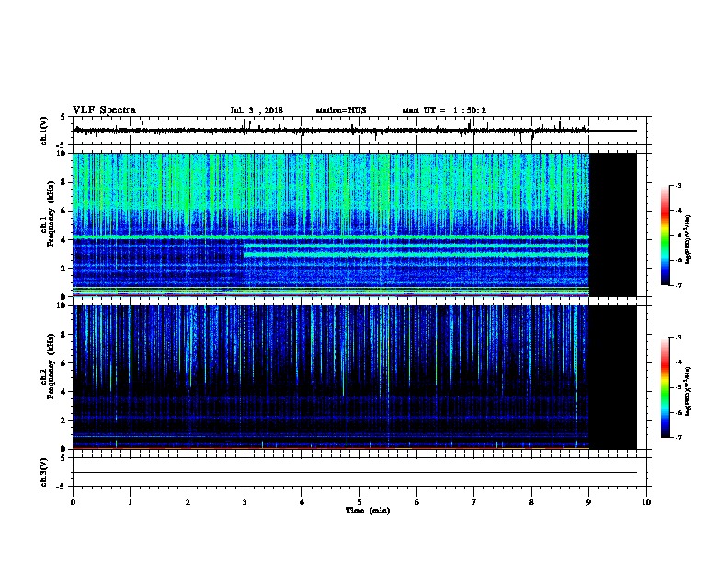
Task: Click tick label "8" on the Time axis
Action: tap(531, 502)
